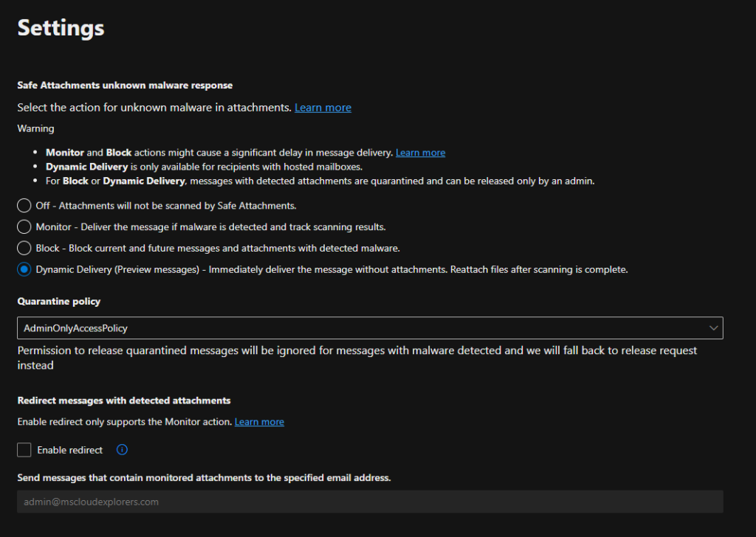Screen dimensions: 756x537
Task: Expand the Quarantine policy dropdown chevron
Action: (x=712, y=328)
